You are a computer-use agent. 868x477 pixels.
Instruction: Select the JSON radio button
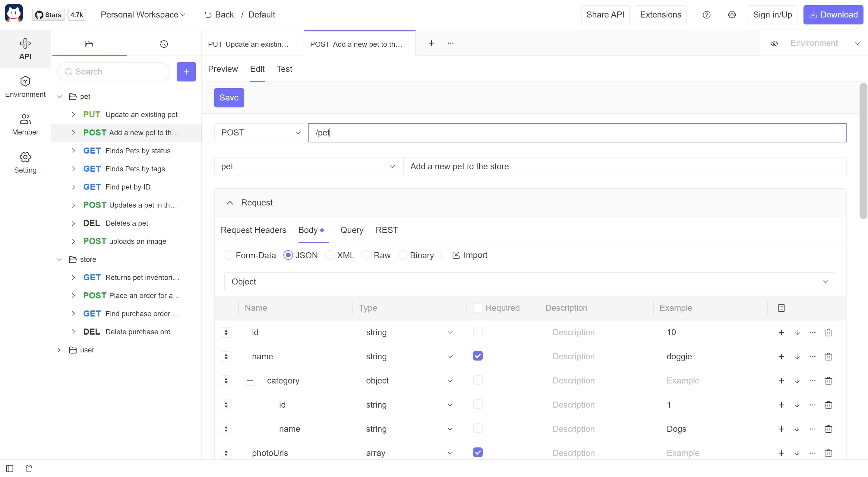[288, 255]
